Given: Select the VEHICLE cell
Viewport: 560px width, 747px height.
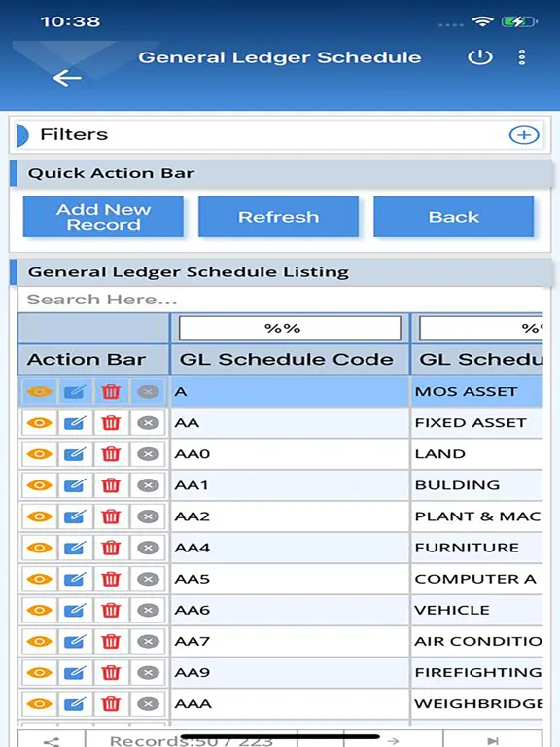Looking at the screenshot, I should pyautogui.click(x=477, y=610).
